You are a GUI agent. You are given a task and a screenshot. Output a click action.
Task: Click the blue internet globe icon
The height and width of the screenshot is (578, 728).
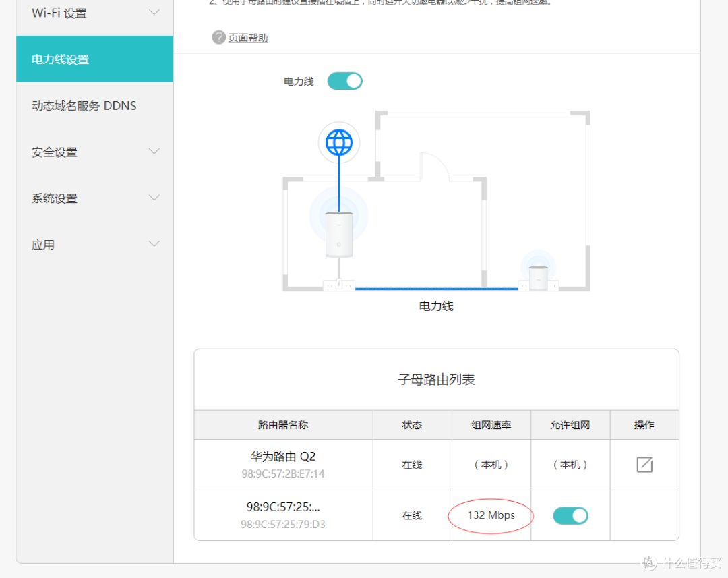point(339,142)
